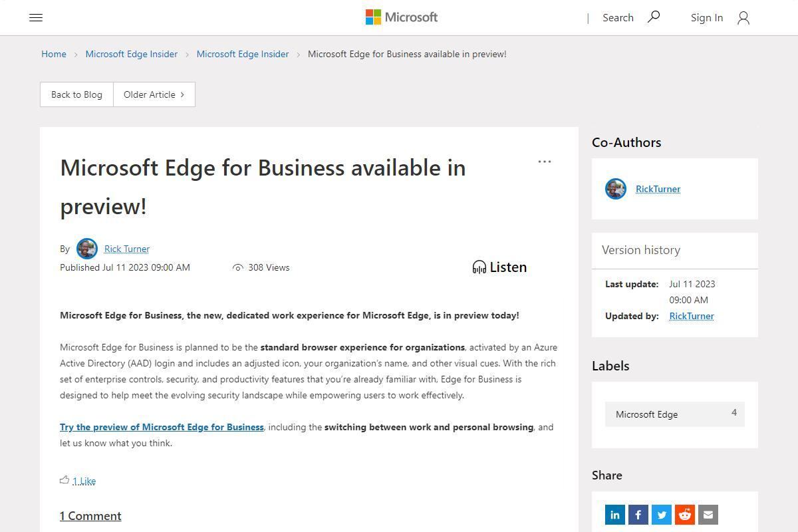
Task: Click the Version history heading
Action: [x=641, y=250]
